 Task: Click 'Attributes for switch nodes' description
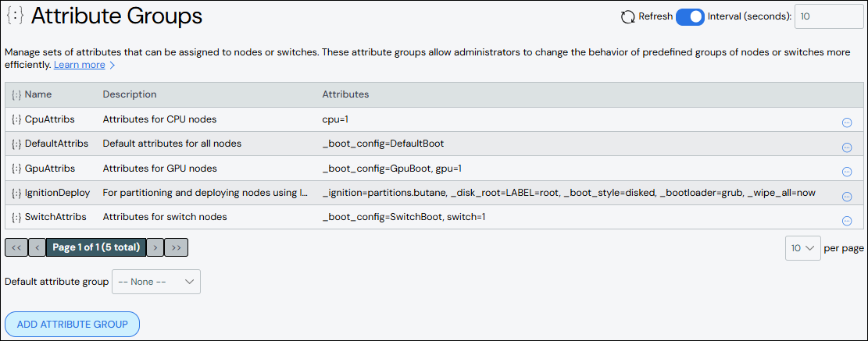(165, 217)
